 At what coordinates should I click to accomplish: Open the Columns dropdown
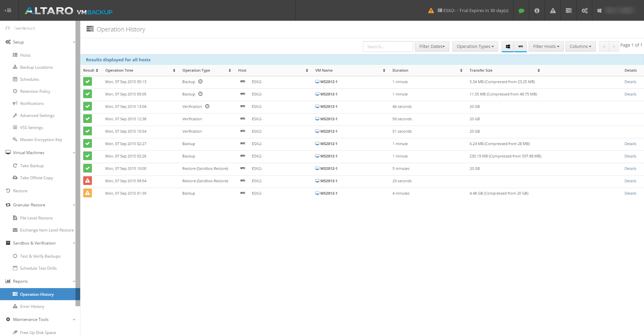tap(580, 47)
